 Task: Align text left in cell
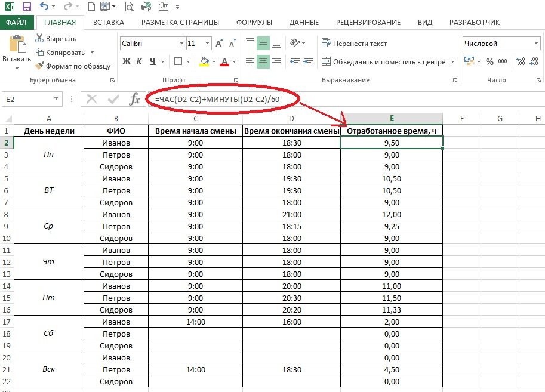(250, 61)
